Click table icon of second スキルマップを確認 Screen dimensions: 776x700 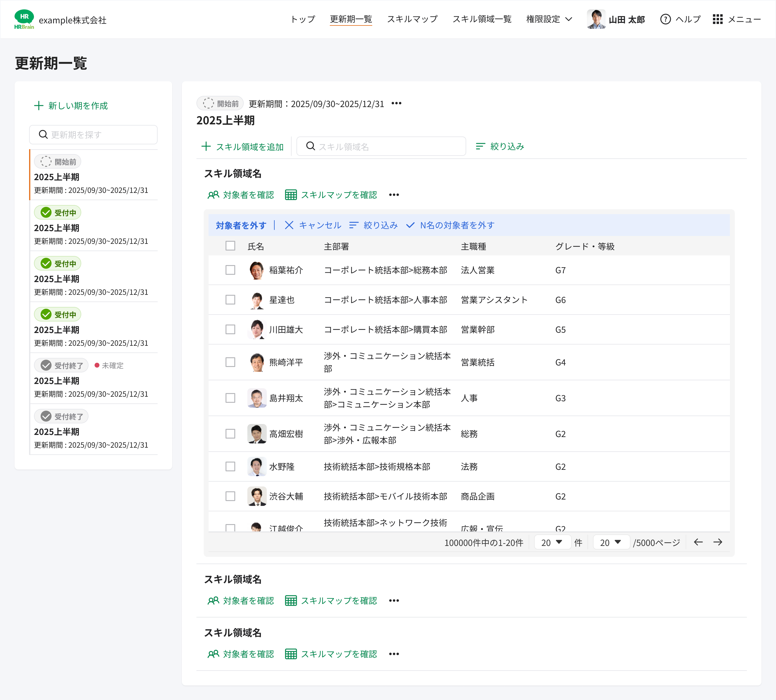291,601
